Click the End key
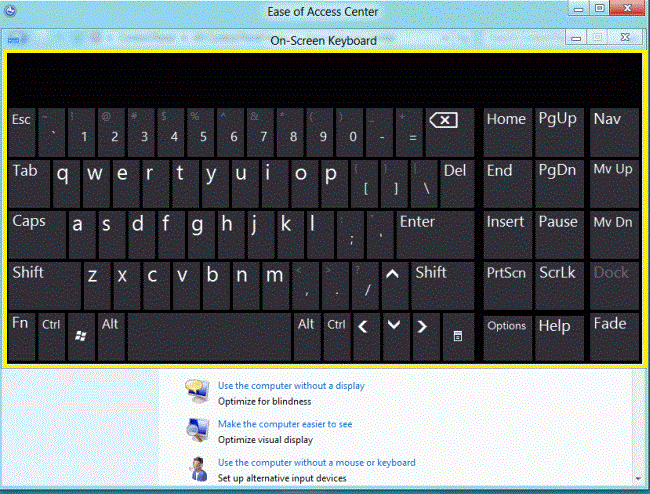This screenshot has width=650, height=494. pyautogui.click(x=507, y=184)
